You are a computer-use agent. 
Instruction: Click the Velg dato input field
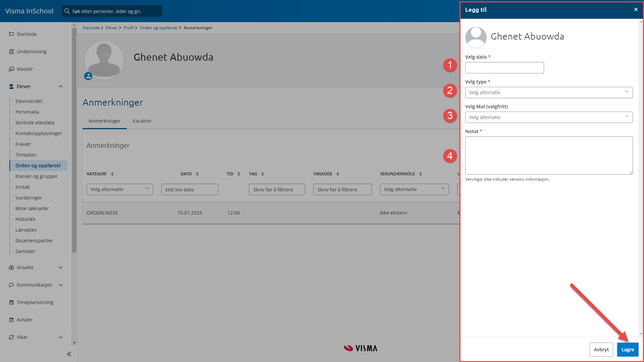(x=504, y=68)
